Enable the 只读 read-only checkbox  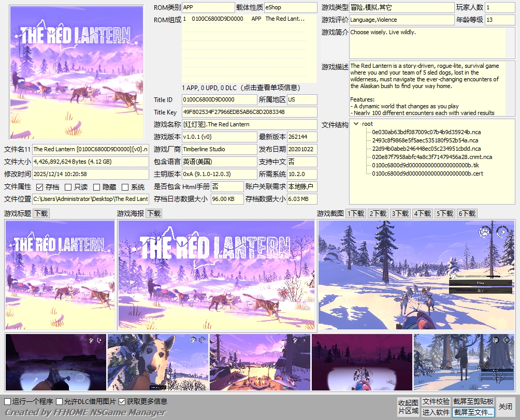(x=68, y=187)
